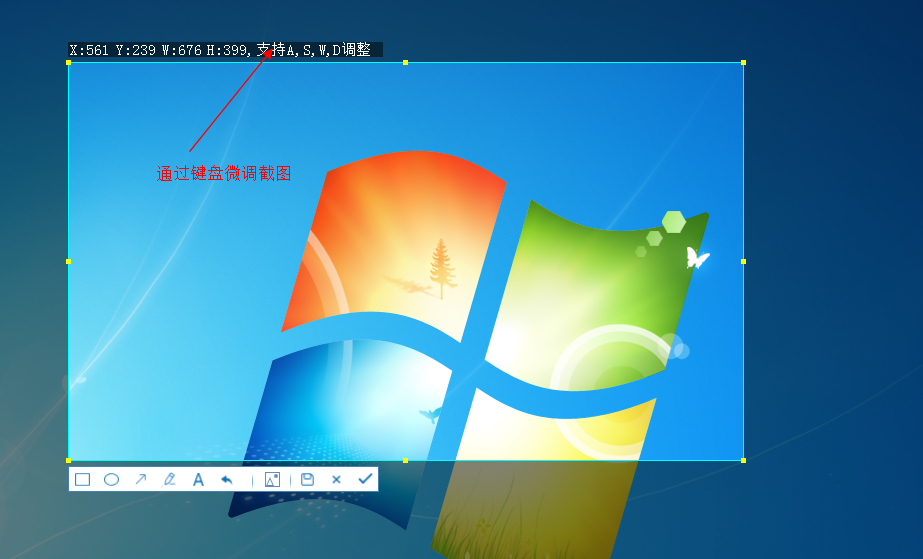Activate the text 'A' tool
Viewport: 923px width, 559px height.
point(198,480)
